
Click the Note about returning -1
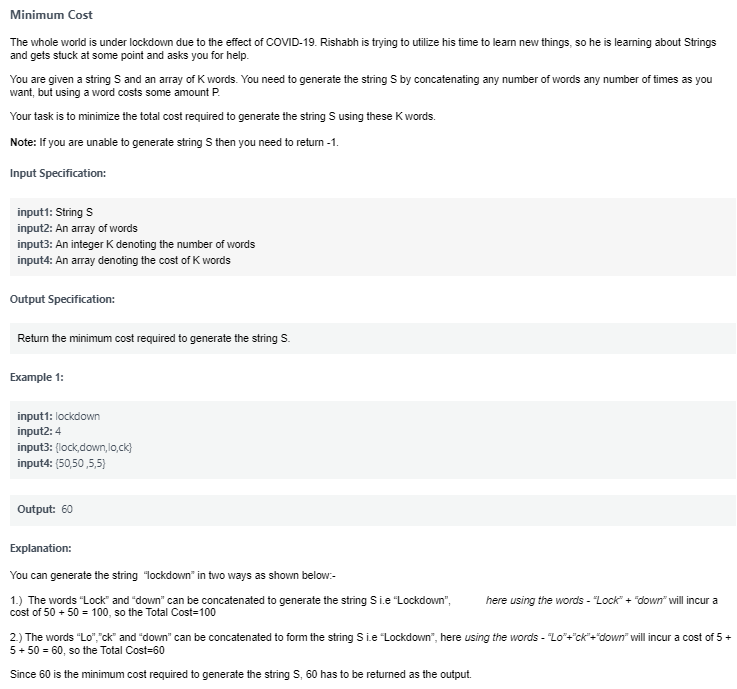tap(174, 142)
